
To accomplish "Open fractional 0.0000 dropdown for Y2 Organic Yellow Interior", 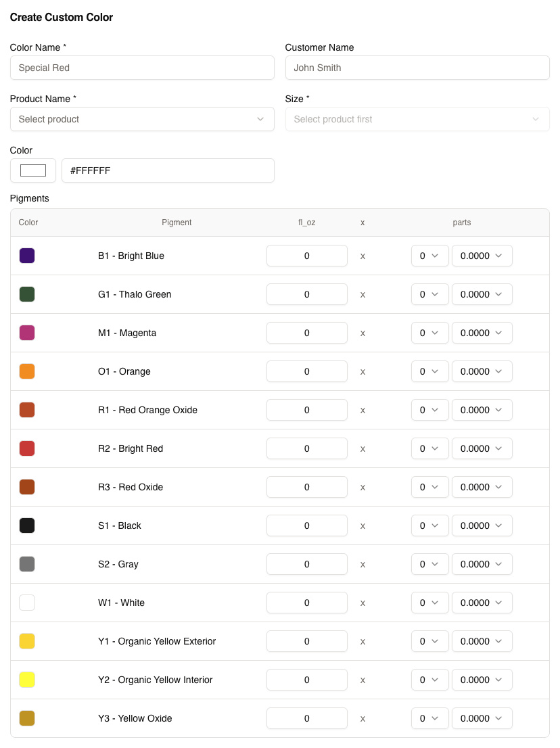I will coord(482,680).
